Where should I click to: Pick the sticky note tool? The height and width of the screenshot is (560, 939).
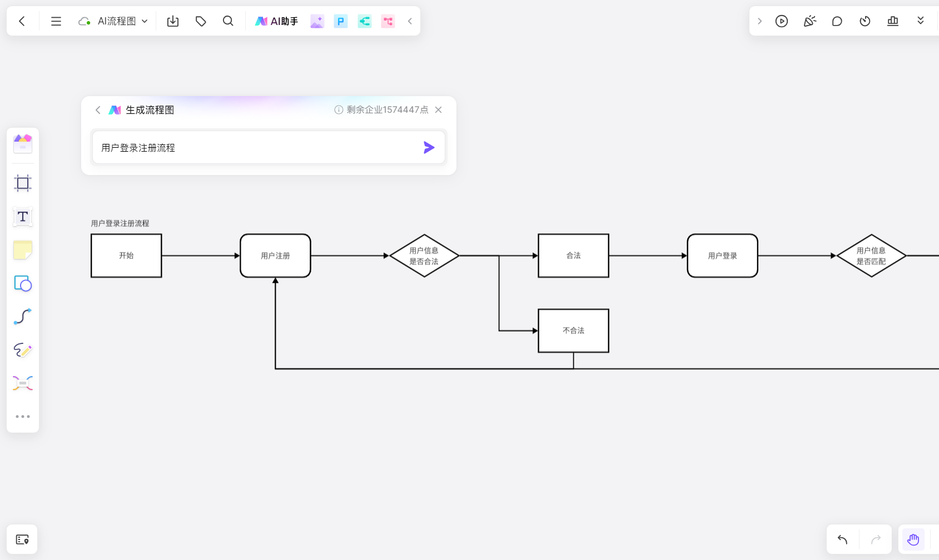23,250
